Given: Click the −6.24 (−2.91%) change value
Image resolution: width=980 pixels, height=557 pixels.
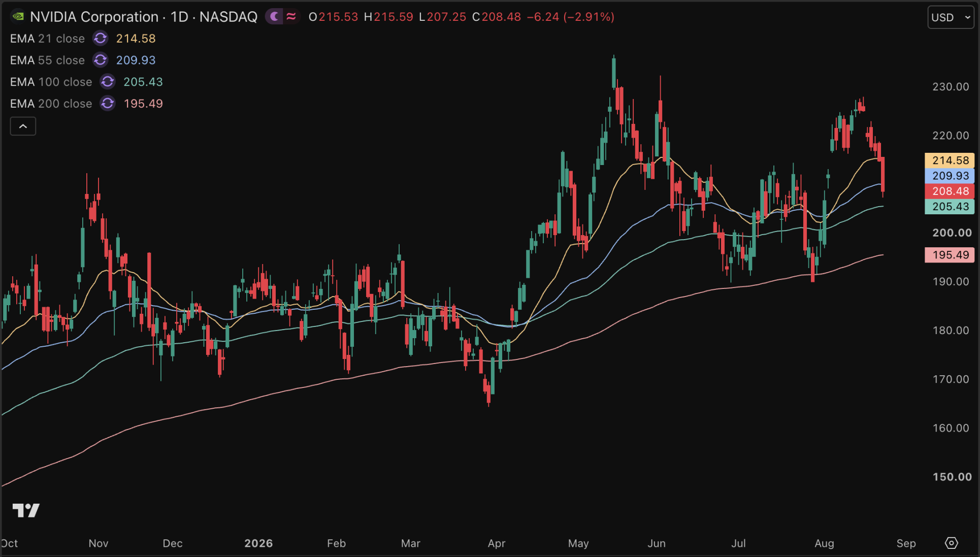Looking at the screenshot, I should pyautogui.click(x=571, y=17).
